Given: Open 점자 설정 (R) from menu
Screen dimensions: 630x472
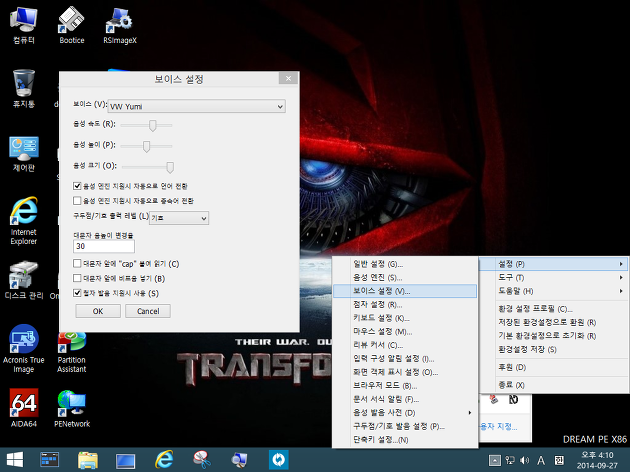Looking at the screenshot, I should 405,304.
